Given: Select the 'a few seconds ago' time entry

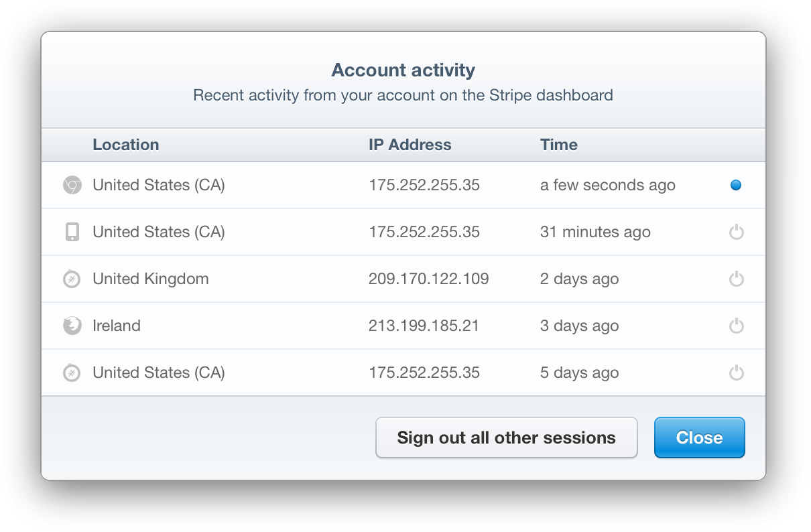Looking at the screenshot, I should (608, 186).
